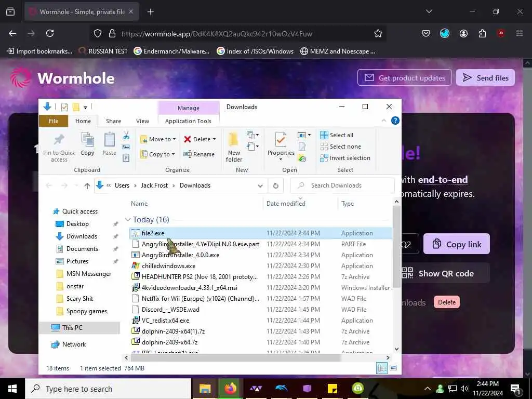
Task: Collapse the ribbon chevron
Action: click(384, 121)
